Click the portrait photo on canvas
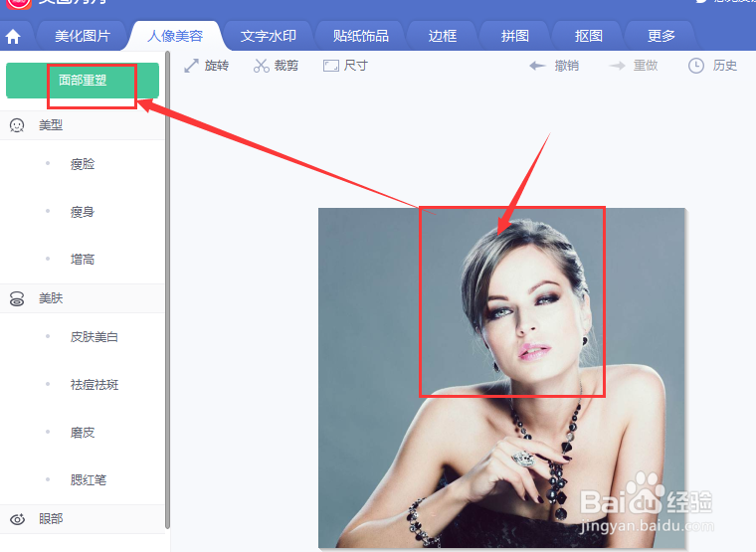Image resolution: width=756 pixels, height=552 pixels. click(x=501, y=379)
